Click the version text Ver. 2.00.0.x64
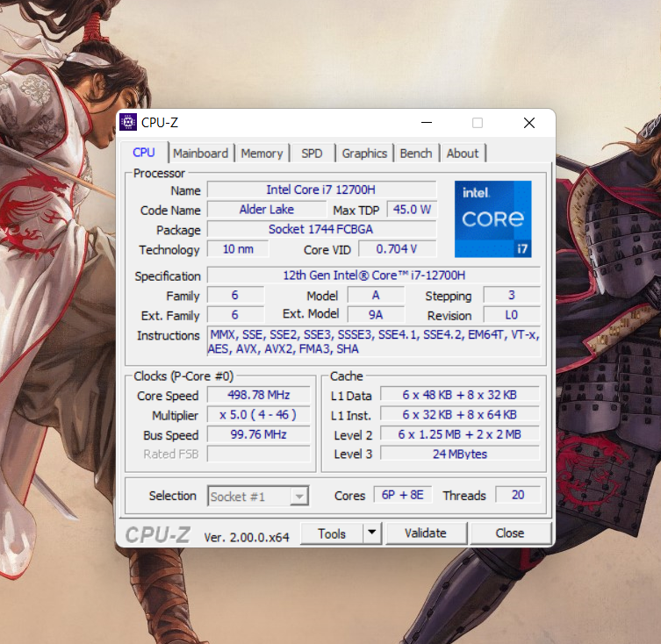661x644 pixels. point(247,537)
